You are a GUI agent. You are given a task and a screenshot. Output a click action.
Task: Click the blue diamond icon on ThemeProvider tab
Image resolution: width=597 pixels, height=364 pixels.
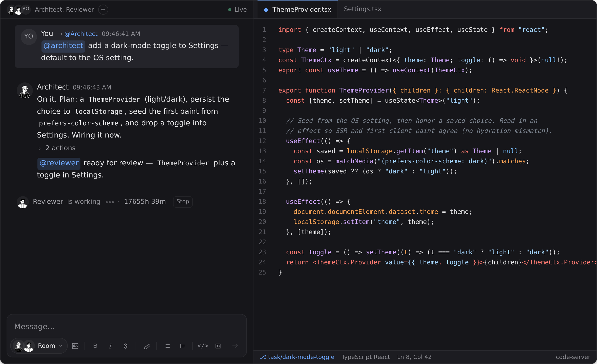[x=266, y=10]
